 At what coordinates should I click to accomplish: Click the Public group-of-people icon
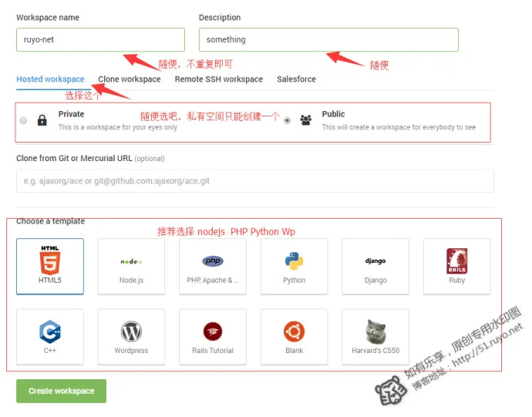305,120
